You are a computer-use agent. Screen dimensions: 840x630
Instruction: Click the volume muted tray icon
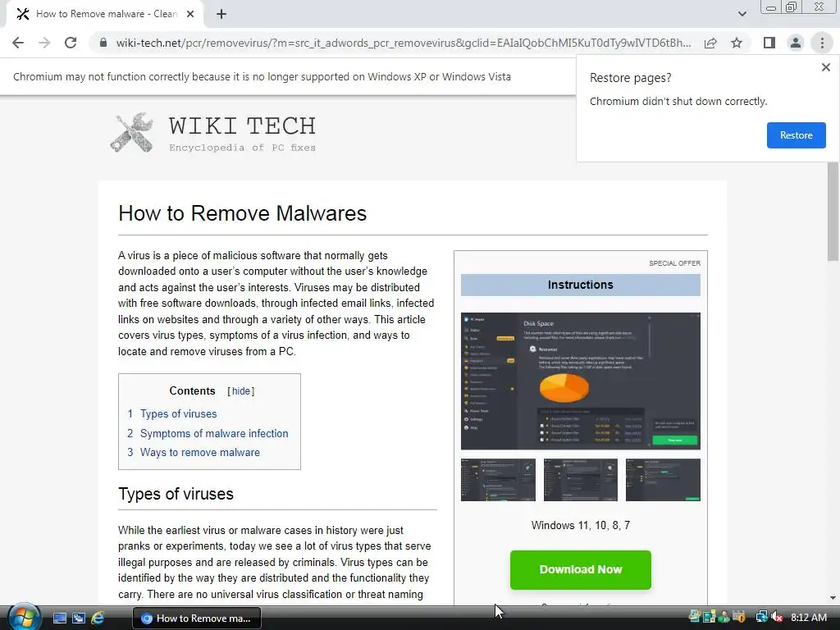tap(778, 617)
